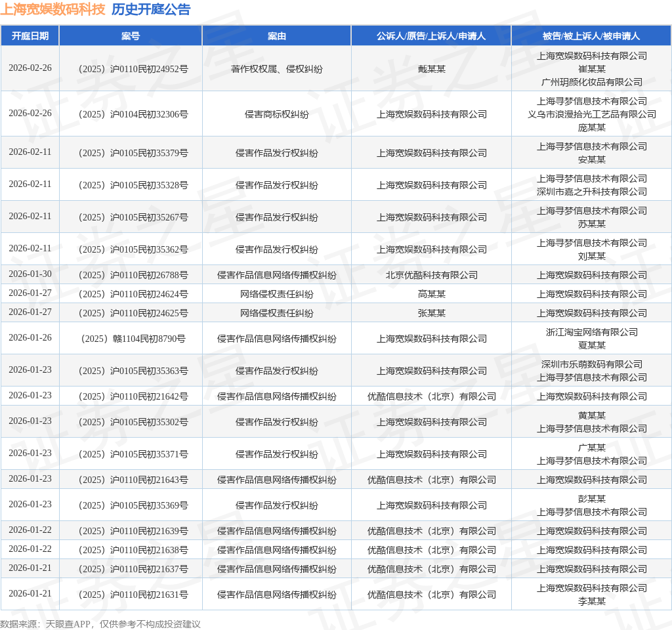The width and height of the screenshot is (672, 630).
Task: Click the 案号 column header
Action: [131, 36]
